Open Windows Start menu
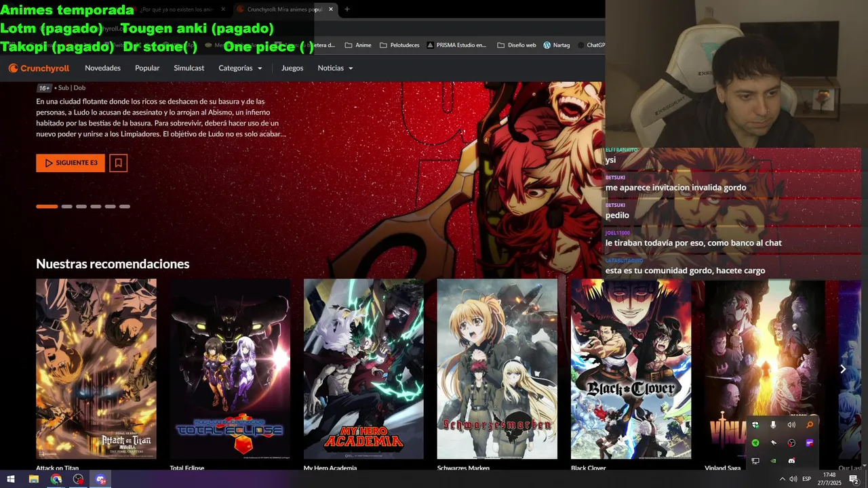Screen dimensions: 868x488 11,479
